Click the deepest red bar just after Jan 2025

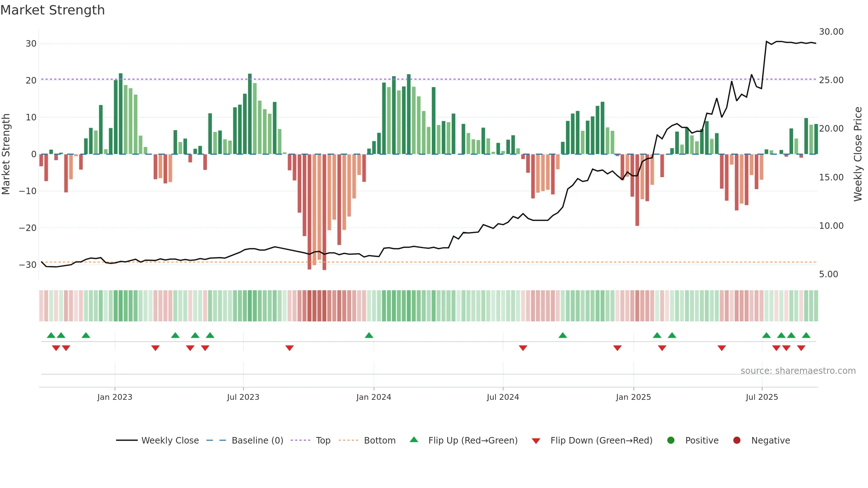point(637,190)
